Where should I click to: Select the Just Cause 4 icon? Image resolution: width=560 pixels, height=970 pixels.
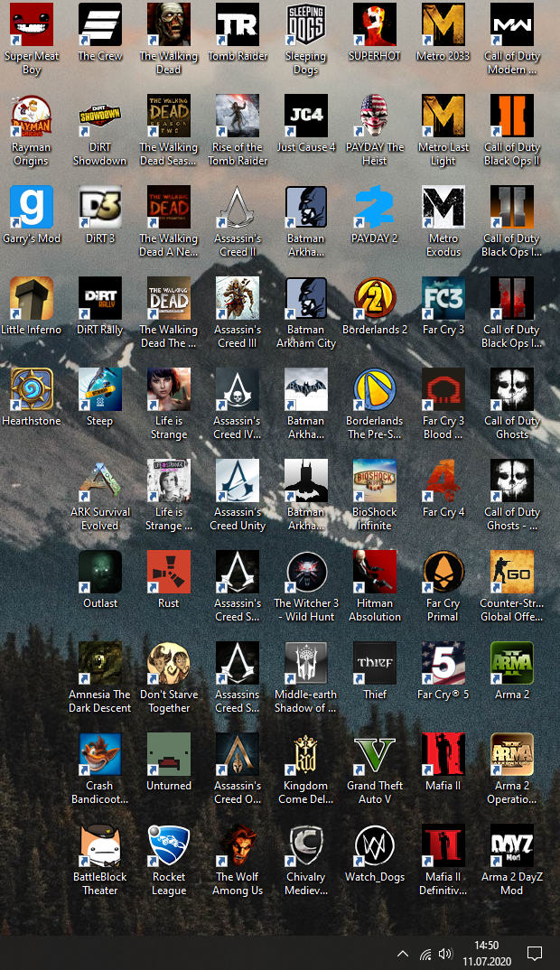(x=306, y=117)
